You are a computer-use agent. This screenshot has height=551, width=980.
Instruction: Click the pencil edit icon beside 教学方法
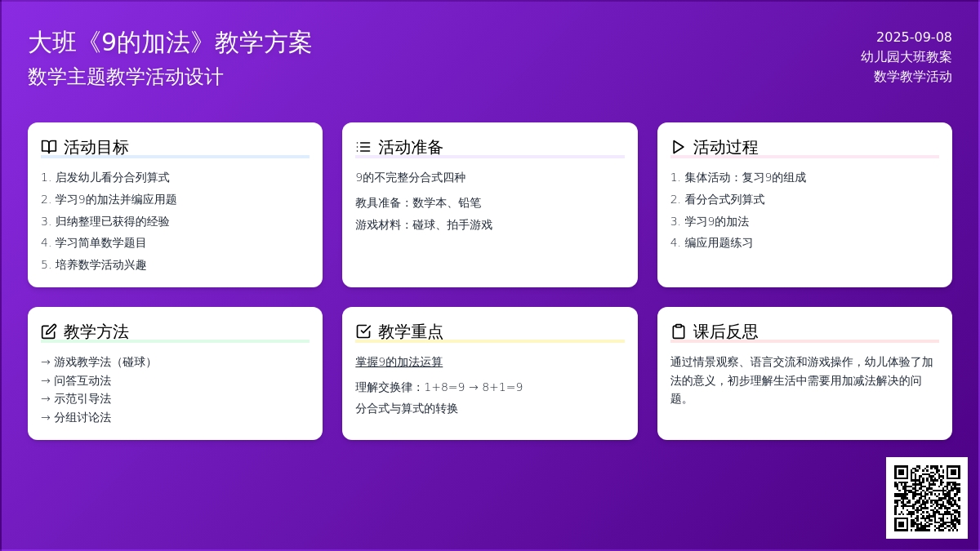(49, 331)
